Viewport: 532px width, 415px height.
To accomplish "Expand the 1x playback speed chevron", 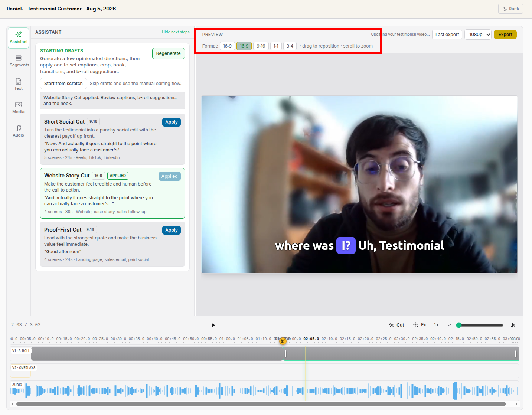I will [449, 325].
